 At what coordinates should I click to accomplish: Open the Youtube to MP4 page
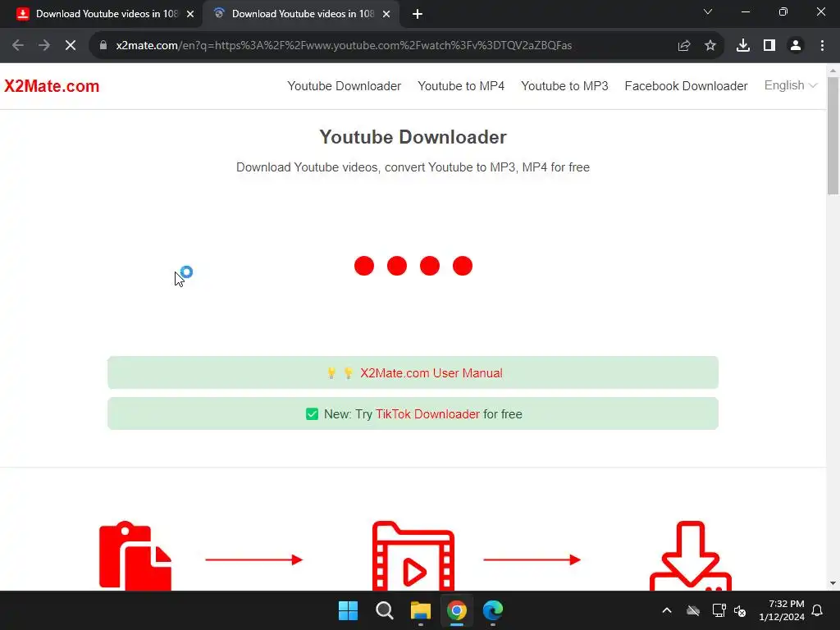[x=461, y=86]
